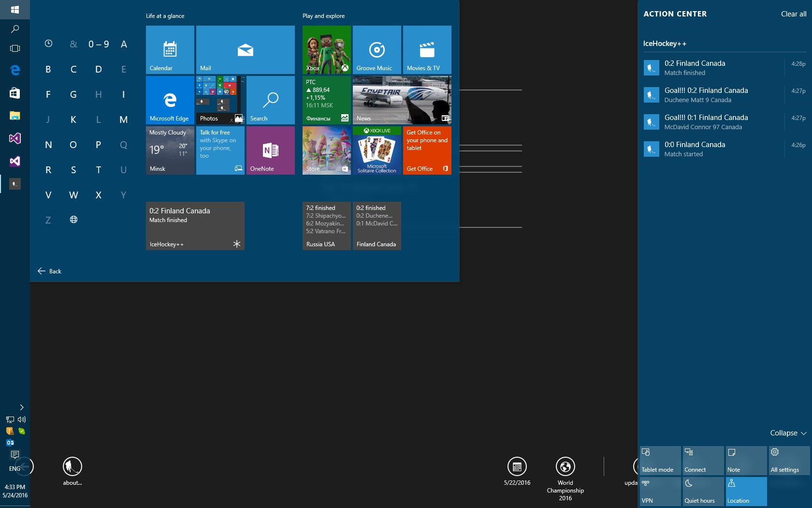Open the Russia USA match tile

327,226
